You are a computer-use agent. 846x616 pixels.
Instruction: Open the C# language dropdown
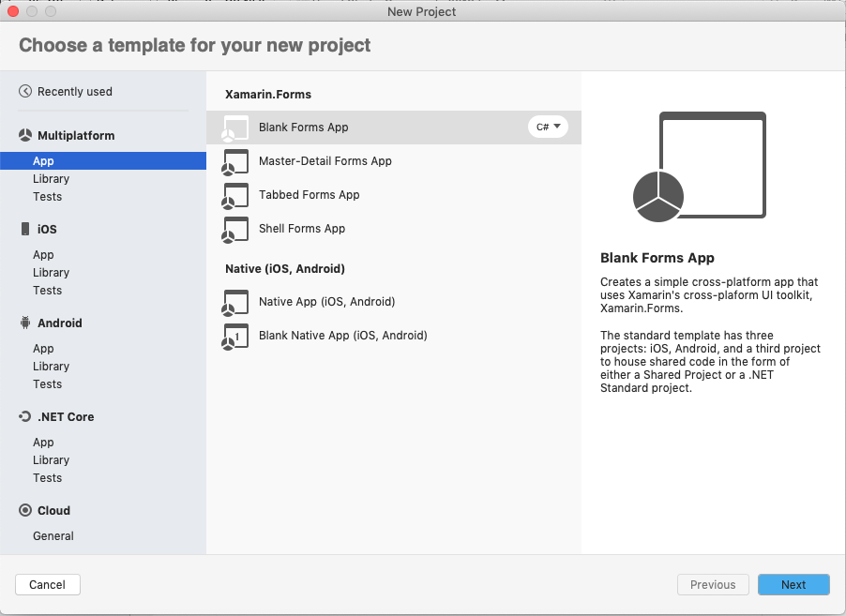(x=548, y=127)
